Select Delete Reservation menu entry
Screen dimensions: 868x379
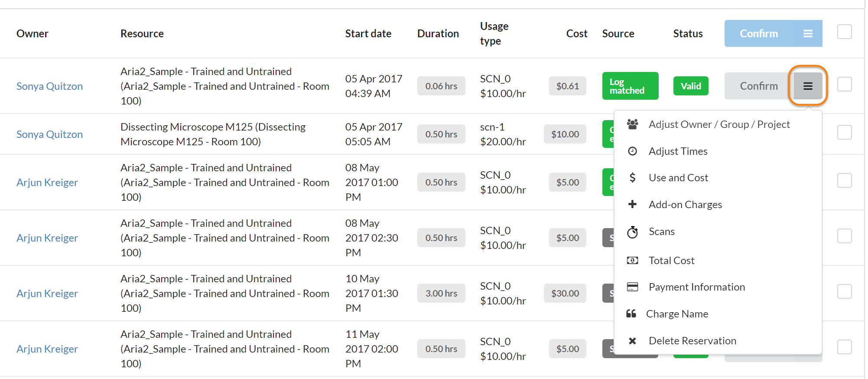pyautogui.click(x=692, y=341)
